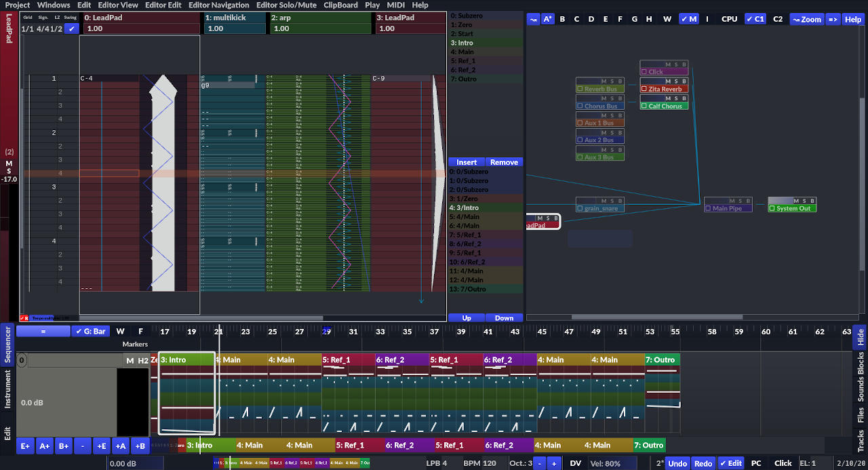The height and width of the screenshot is (470, 868).
Task: Click the Undo button
Action: coord(677,463)
